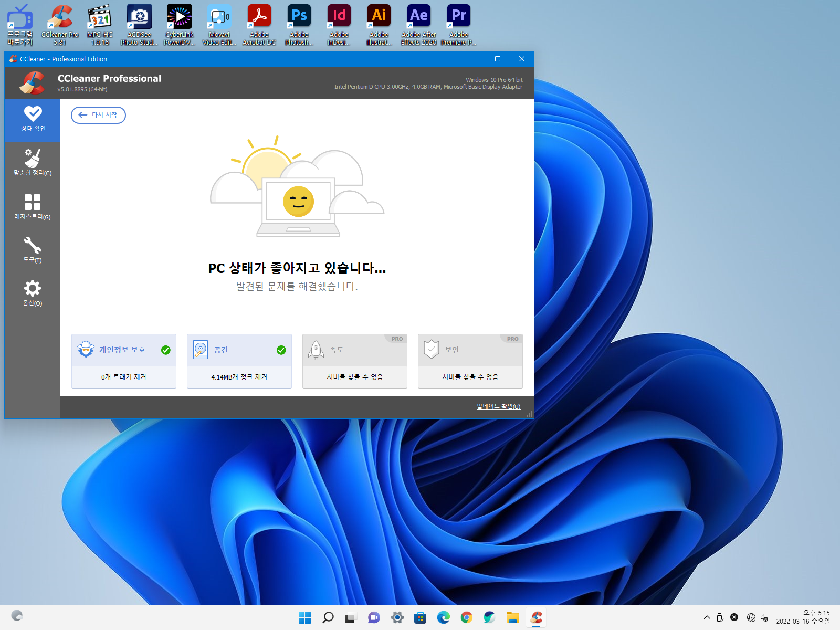Screen dimensions: 840x630
Task: Open the Chat app on taskbar
Action: (374, 617)
